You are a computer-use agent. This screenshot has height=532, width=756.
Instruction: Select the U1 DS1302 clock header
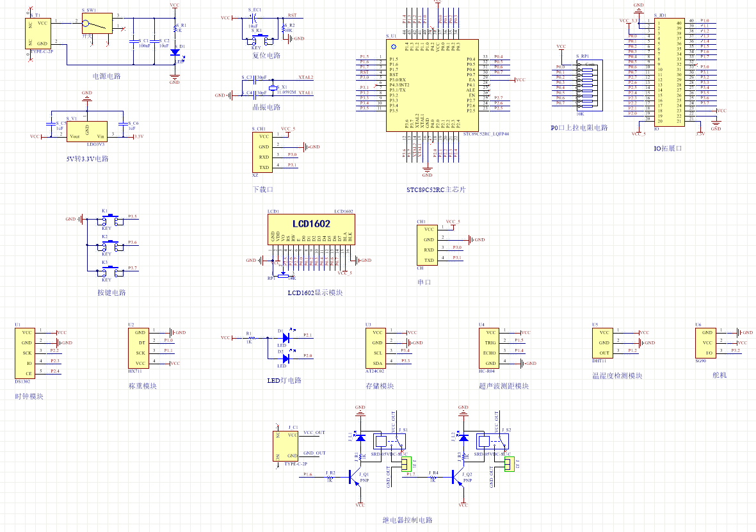click(x=24, y=353)
